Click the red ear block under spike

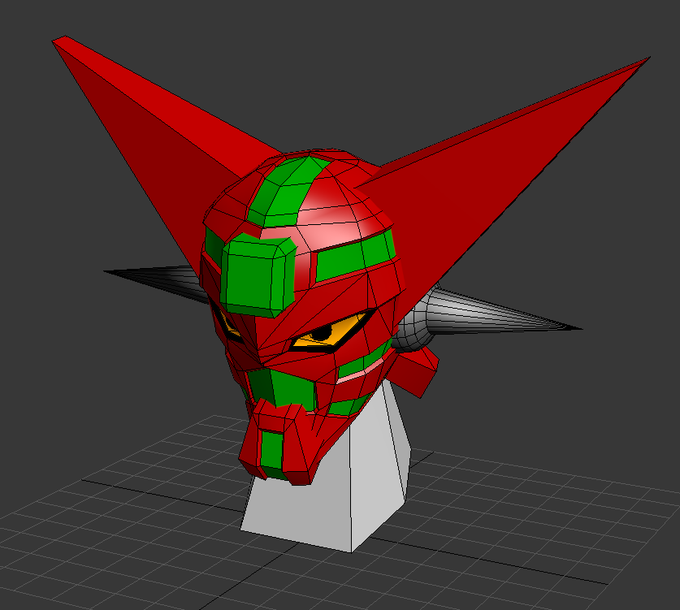[x=415, y=371]
